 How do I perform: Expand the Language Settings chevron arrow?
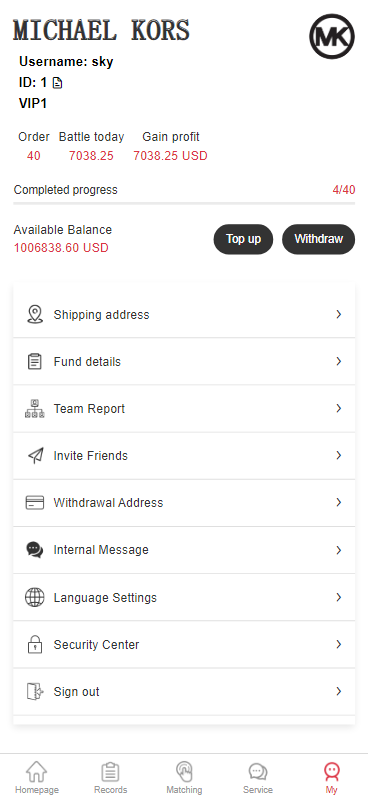click(x=339, y=597)
